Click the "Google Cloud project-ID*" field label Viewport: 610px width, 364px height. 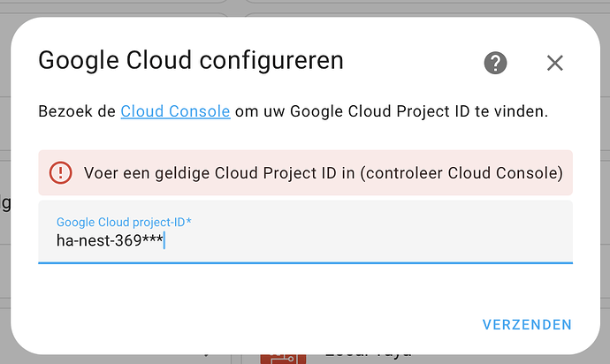pyautogui.click(x=124, y=222)
